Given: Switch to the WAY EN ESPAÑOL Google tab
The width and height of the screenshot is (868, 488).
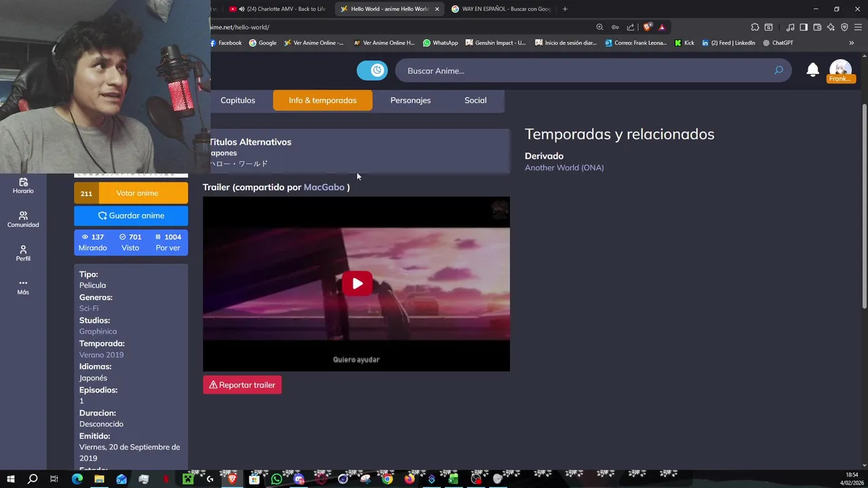Looking at the screenshot, I should pyautogui.click(x=501, y=9).
